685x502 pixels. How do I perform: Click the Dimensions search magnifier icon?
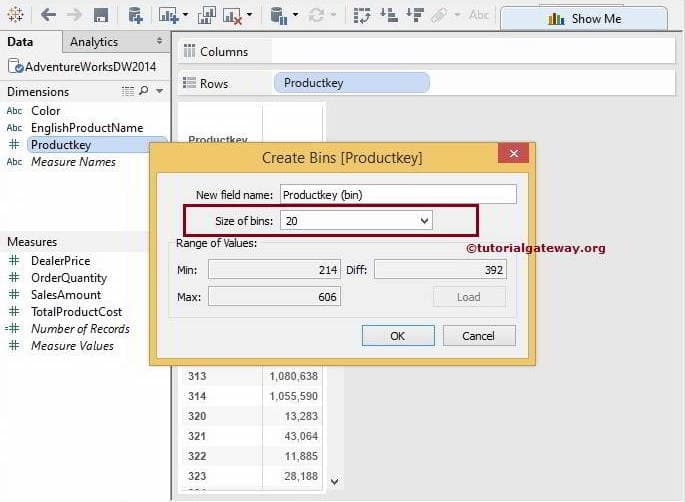pyautogui.click(x=144, y=90)
